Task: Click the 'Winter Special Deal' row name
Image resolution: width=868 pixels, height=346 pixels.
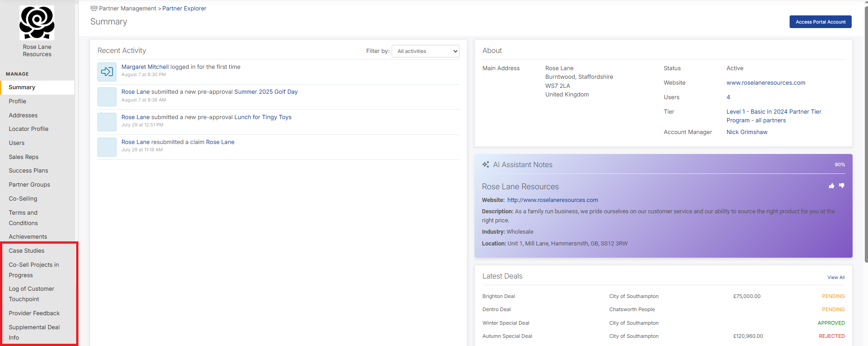Action: [506, 323]
